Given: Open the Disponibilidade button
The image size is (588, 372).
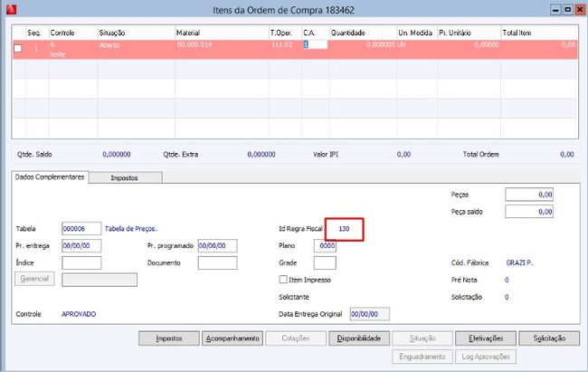Looking at the screenshot, I should 359,339.
